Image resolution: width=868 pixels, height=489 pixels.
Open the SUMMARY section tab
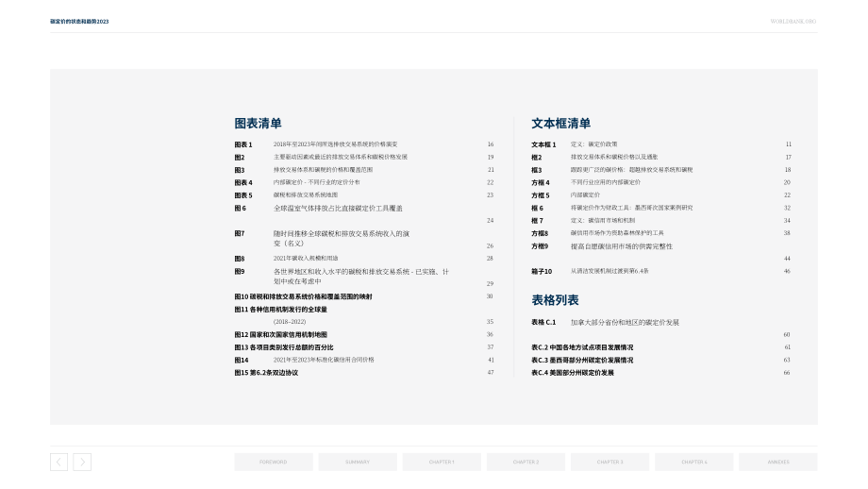(x=358, y=462)
